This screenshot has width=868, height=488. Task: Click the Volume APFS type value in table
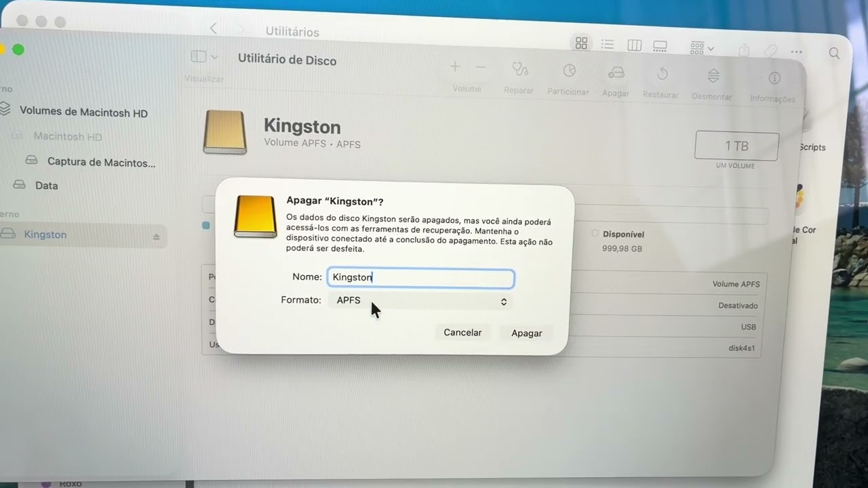pos(736,284)
